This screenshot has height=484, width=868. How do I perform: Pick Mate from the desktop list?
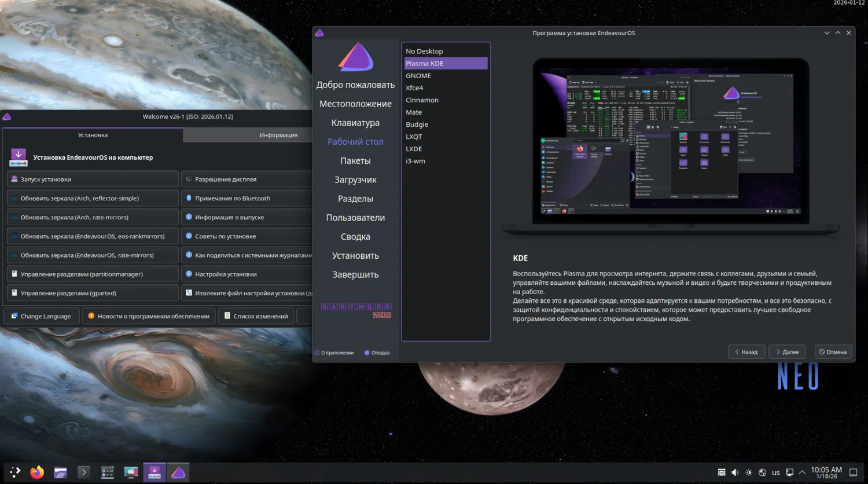point(446,112)
